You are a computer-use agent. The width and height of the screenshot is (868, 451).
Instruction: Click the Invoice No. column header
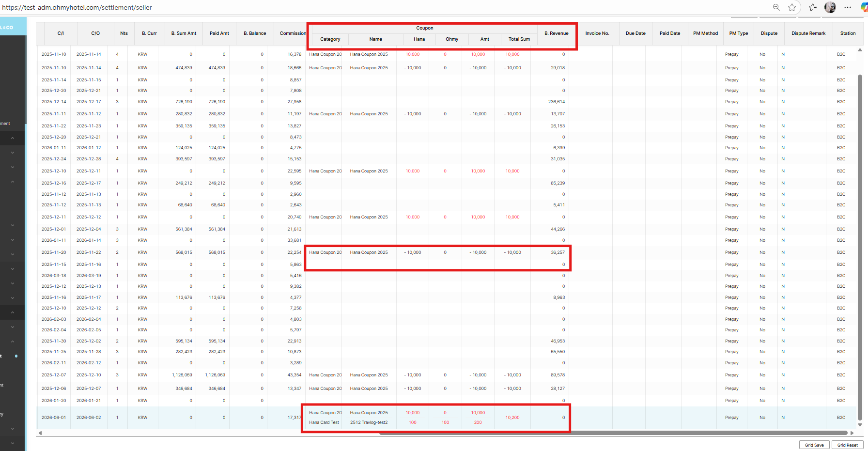597,33
